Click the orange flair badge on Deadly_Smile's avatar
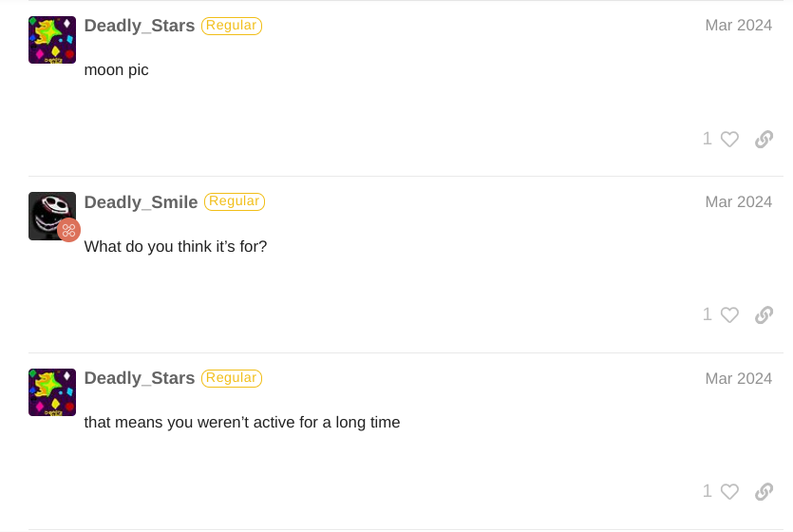The width and height of the screenshot is (793, 532). pyautogui.click(x=68, y=230)
